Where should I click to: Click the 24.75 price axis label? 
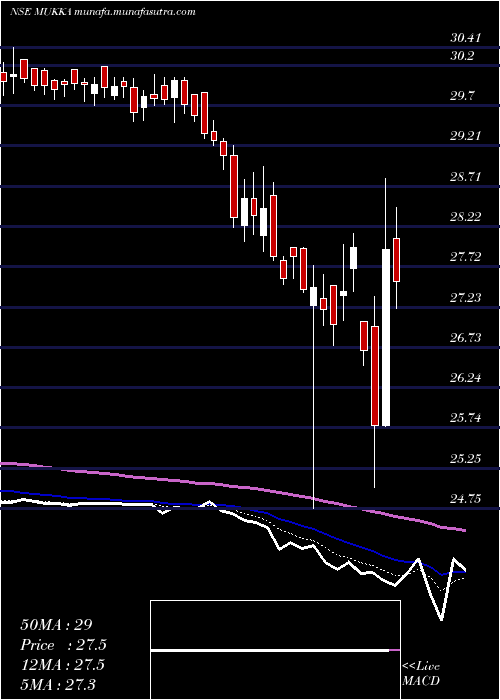pos(465,499)
